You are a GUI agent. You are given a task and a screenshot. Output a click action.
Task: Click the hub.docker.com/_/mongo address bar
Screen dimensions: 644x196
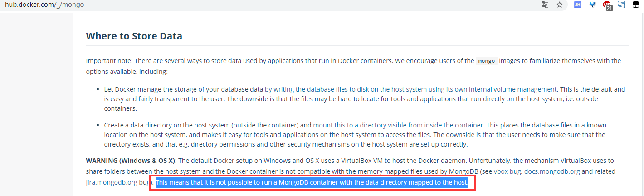(44, 5)
